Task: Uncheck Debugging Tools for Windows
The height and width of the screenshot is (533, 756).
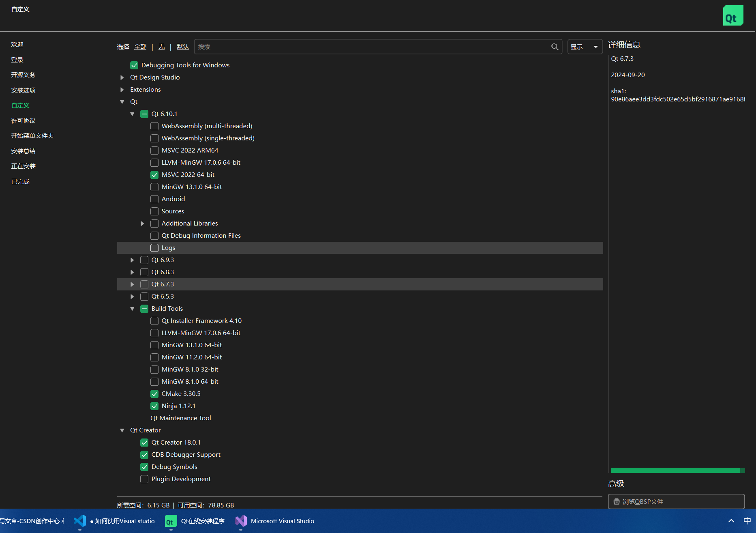Action: point(134,65)
